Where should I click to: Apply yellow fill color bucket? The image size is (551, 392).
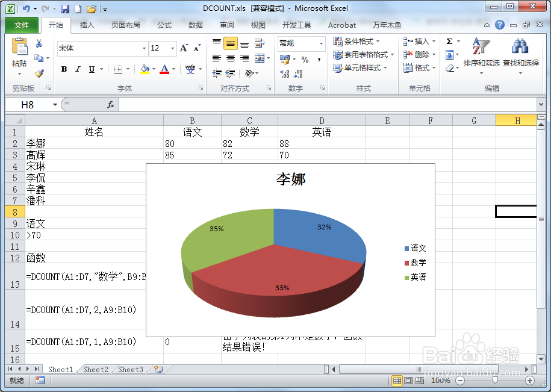145,69
